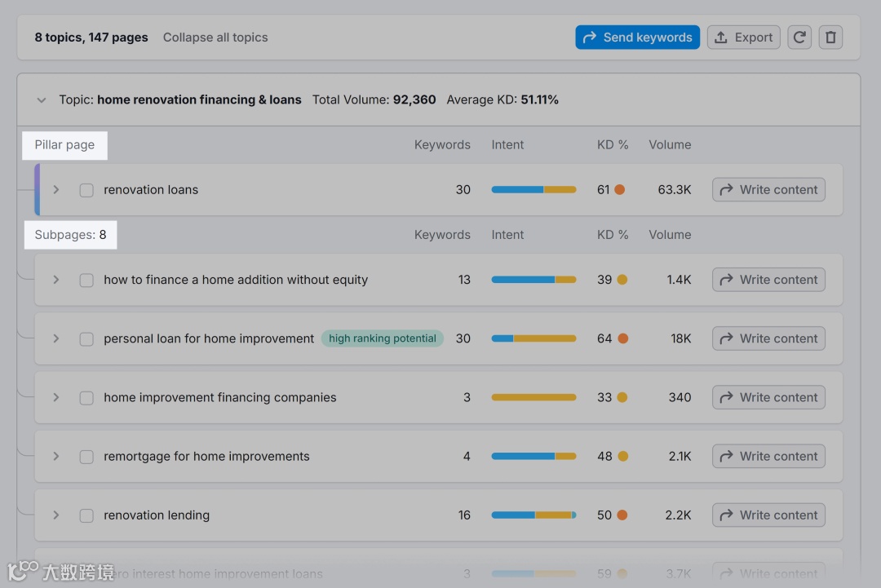Click Collapse all topics link
Viewport: 881px width, 588px height.
pyautogui.click(x=215, y=38)
